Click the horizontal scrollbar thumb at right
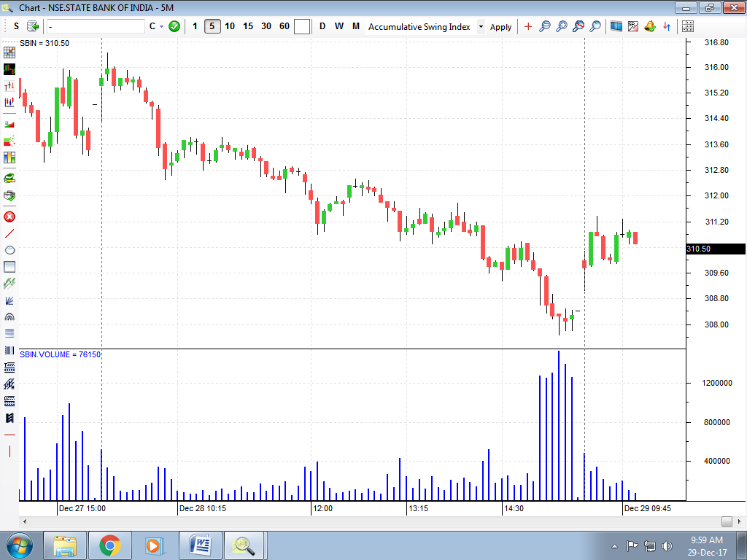 (727, 521)
